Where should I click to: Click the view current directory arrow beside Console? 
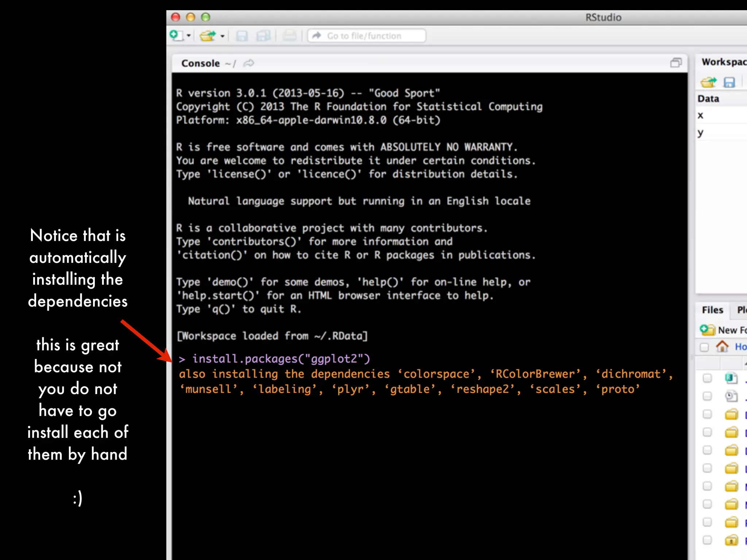coord(248,63)
